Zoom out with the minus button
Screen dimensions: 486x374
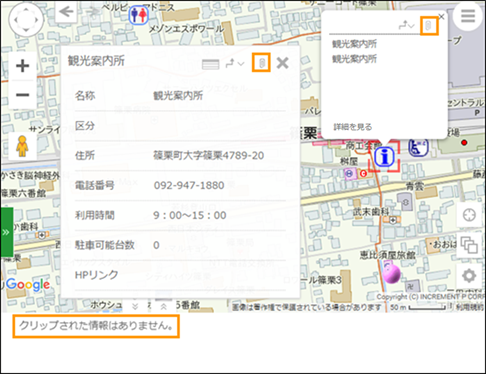(x=22, y=95)
